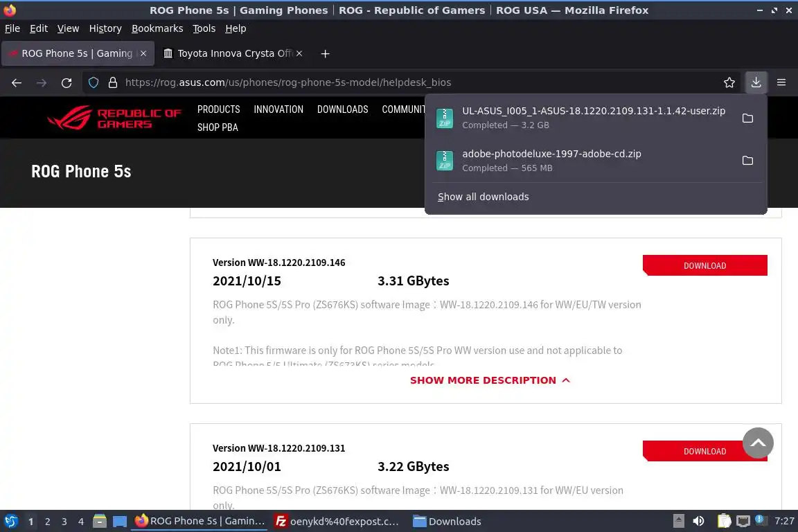Bookmark this page with the star icon
This screenshot has height=532, width=798.
coord(729,82)
